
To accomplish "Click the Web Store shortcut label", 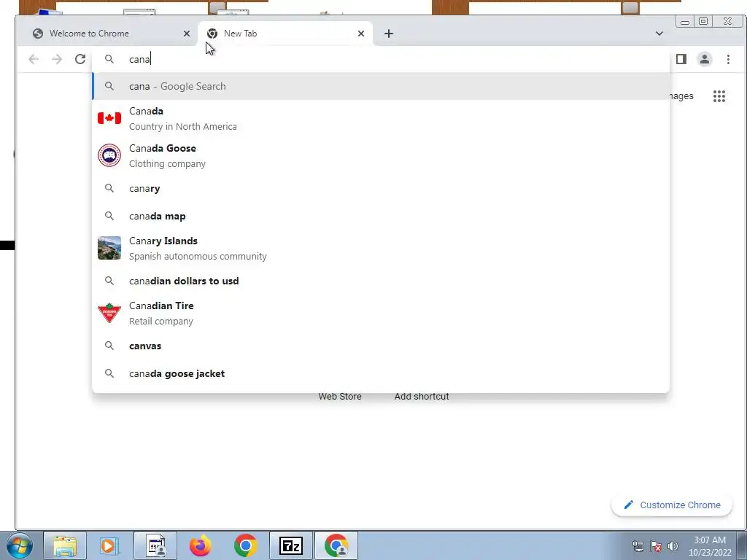I will click(340, 396).
